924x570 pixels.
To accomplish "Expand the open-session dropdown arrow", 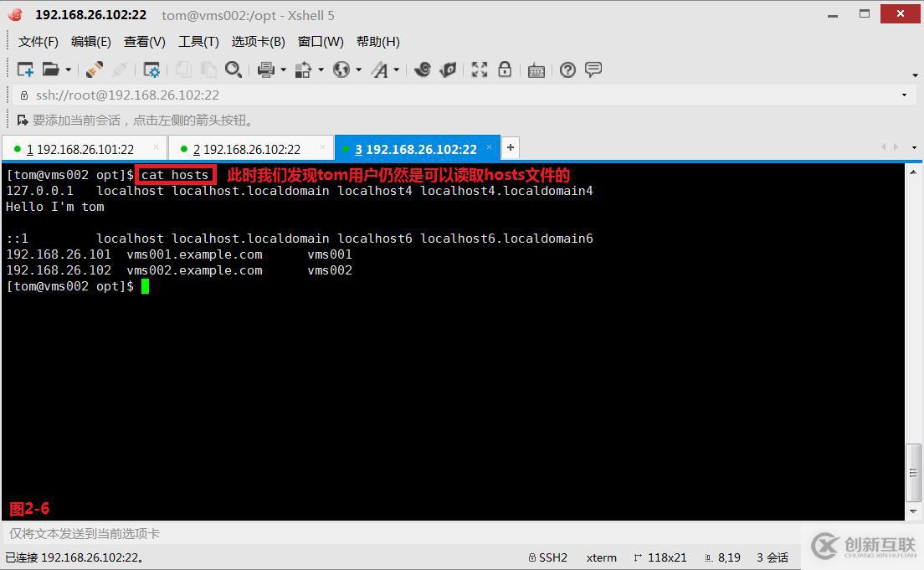I will (69, 70).
